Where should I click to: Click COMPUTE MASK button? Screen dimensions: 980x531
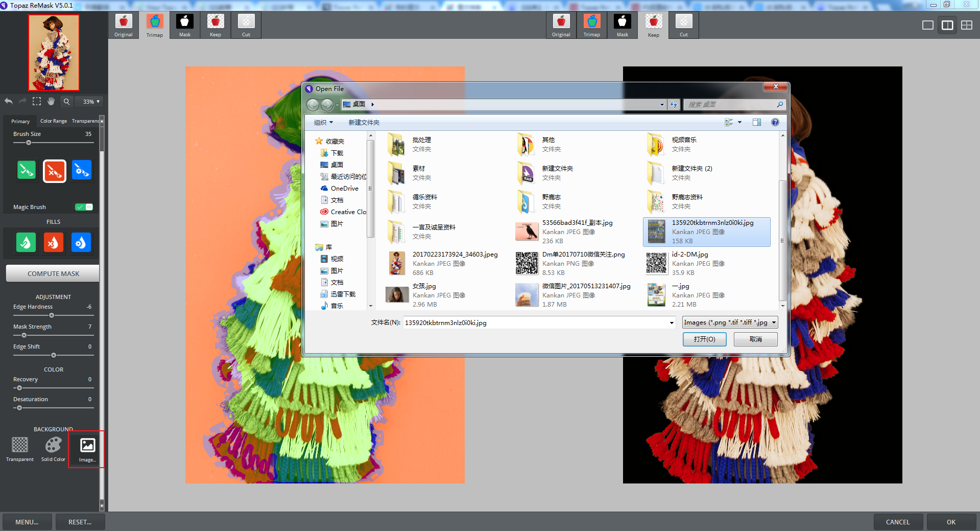(53, 273)
